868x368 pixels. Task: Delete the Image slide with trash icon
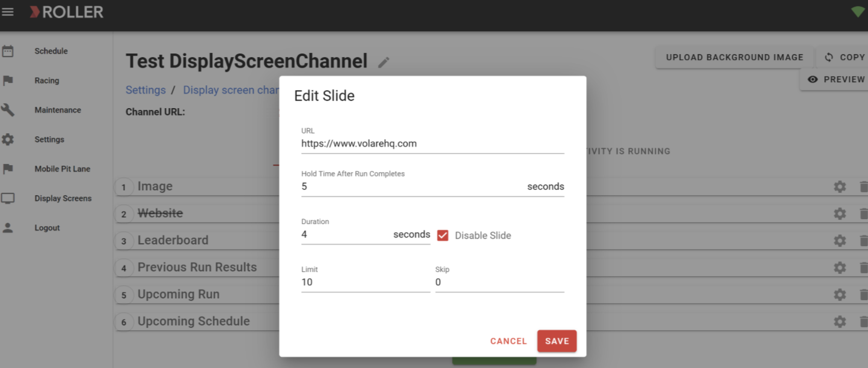(863, 187)
